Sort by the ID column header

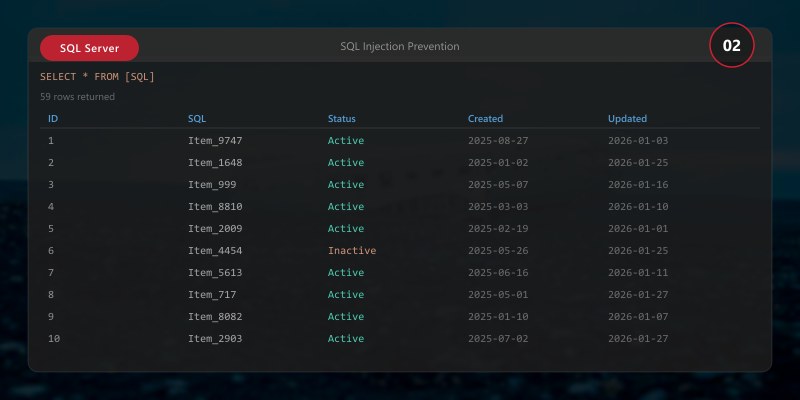[x=53, y=118]
